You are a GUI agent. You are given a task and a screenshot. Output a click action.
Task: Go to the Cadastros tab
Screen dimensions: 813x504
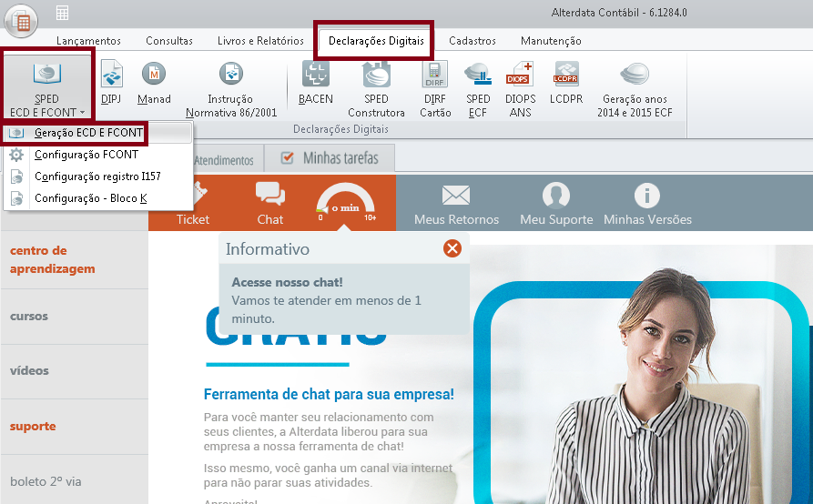(473, 40)
